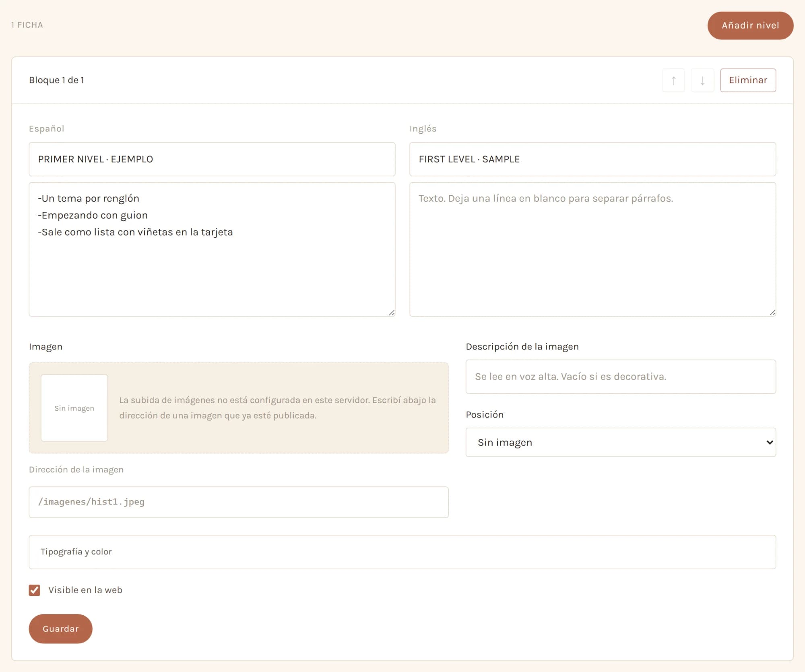Click the Sin imagen preview thumbnail
Screen dimensions: 805x672
(74, 408)
